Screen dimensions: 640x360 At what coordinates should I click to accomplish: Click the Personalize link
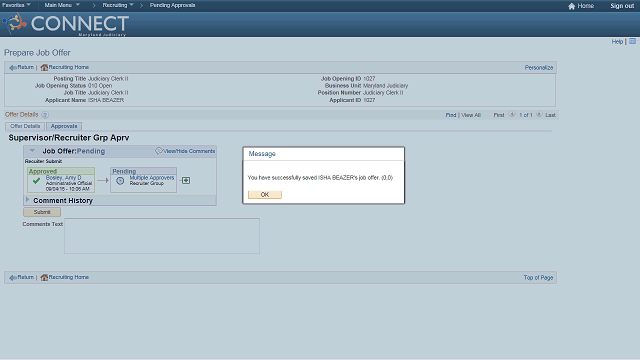[x=539, y=68]
